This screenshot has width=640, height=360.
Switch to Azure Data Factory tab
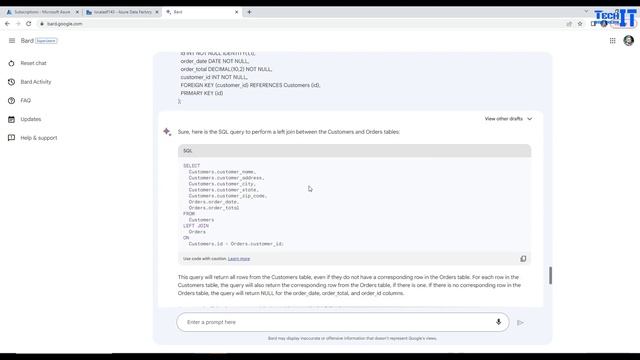click(x=122, y=12)
